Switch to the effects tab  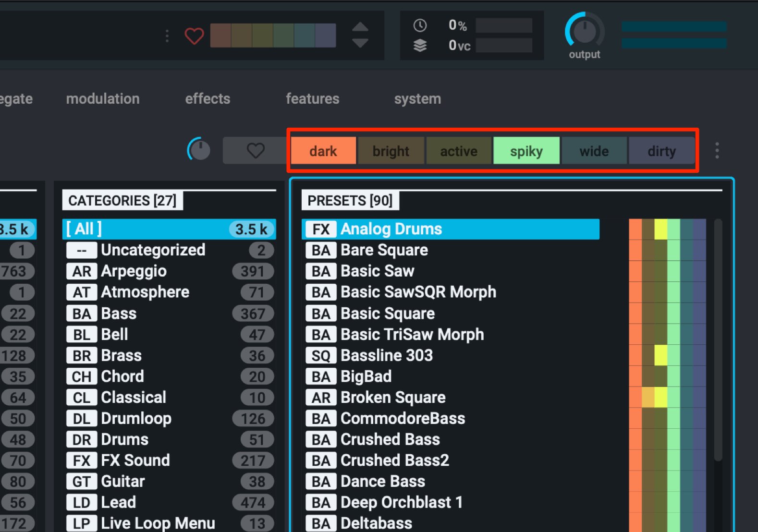tap(208, 98)
